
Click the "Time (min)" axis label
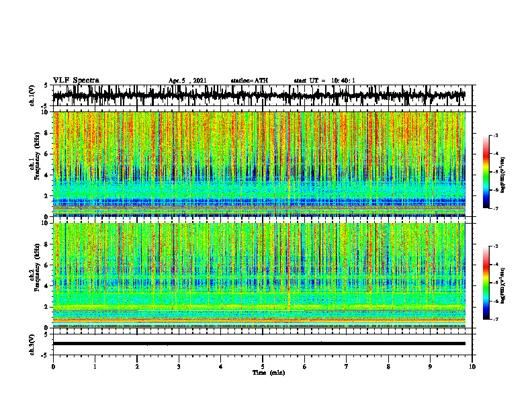[269, 373]
